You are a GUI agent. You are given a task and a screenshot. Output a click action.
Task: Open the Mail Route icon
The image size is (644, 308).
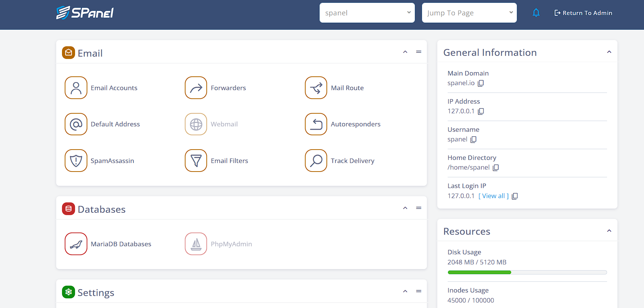click(x=316, y=88)
